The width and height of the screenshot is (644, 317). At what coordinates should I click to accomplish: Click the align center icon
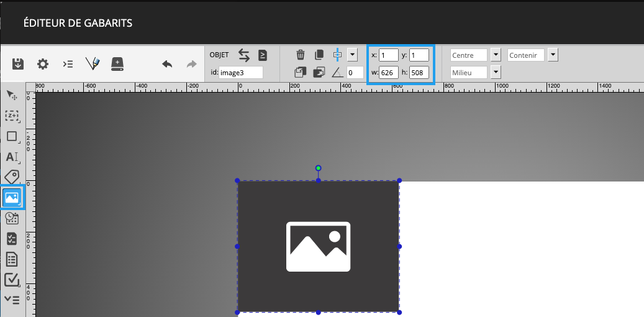[338, 55]
